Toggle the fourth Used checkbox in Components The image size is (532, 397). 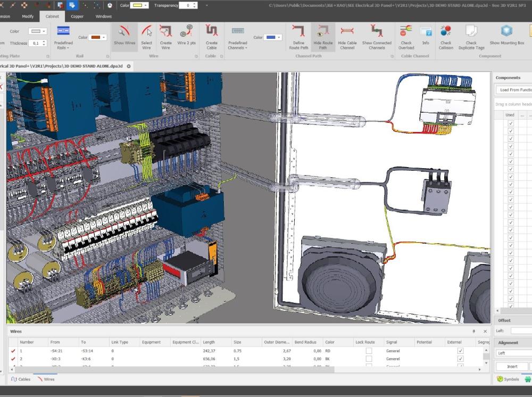coord(511,146)
